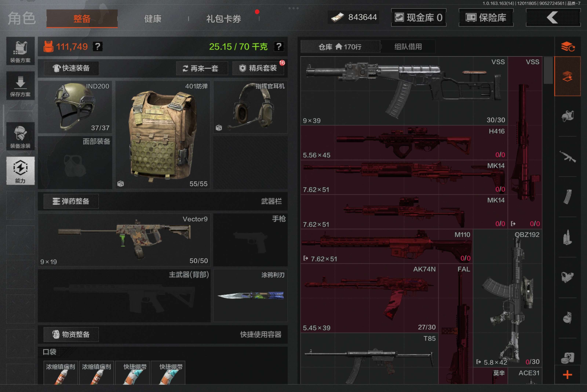Open the 礼包卡券 tab
Image resolution: width=587 pixels, height=392 pixels.
[x=223, y=19]
